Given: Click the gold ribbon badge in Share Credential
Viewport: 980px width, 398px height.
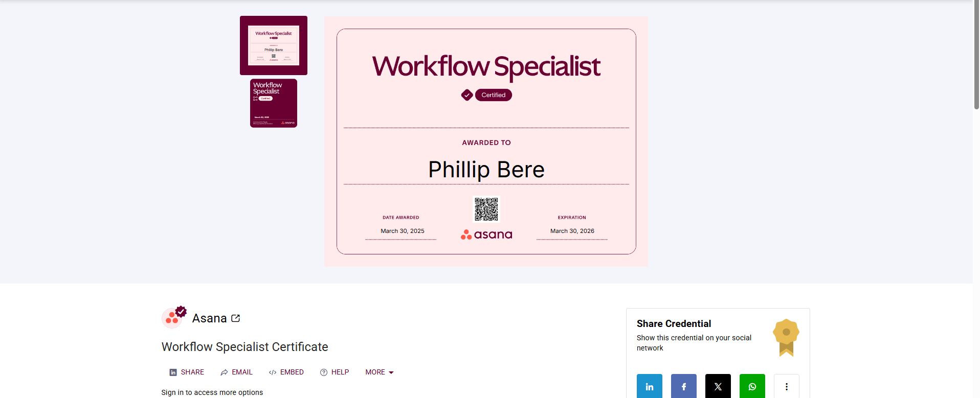Looking at the screenshot, I should tap(786, 337).
